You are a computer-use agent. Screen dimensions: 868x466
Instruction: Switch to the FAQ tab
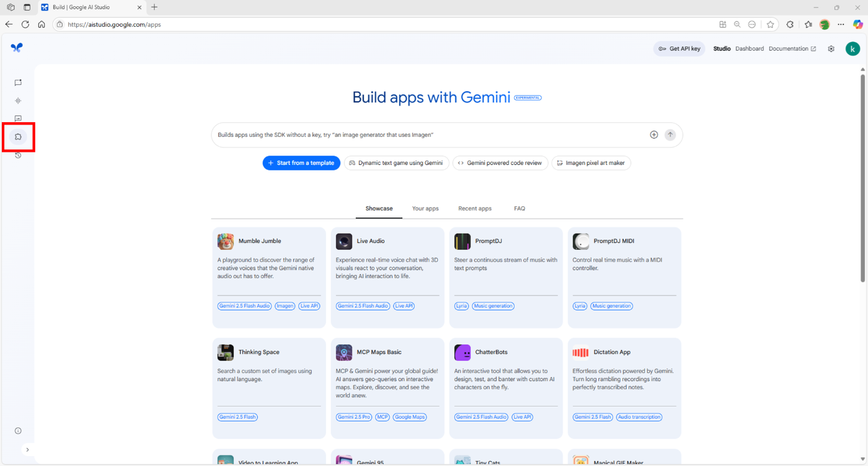point(520,209)
